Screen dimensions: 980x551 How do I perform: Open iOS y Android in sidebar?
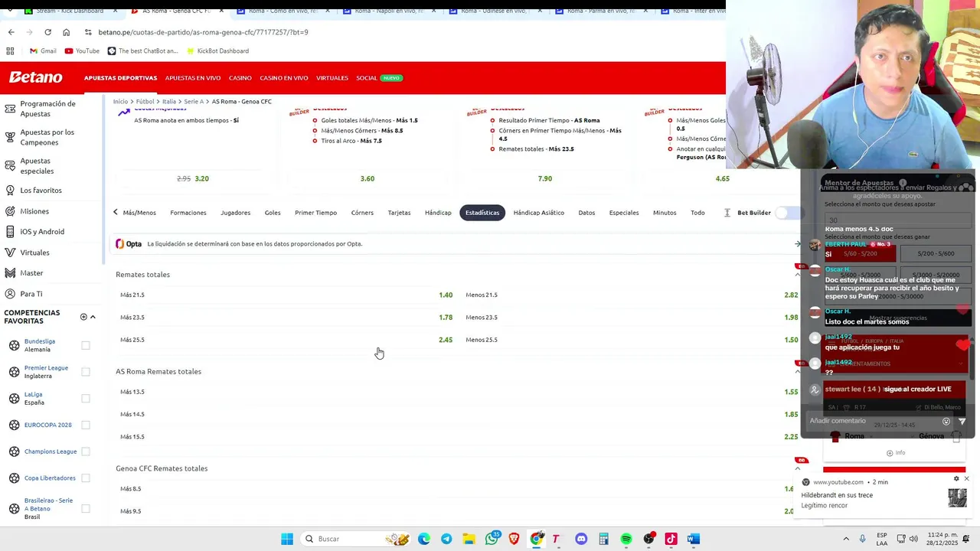click(x=42, y=231)
